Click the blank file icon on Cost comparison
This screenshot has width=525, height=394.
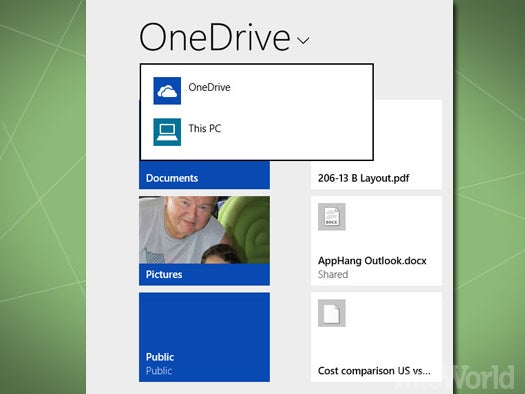(x=331, y=313)
